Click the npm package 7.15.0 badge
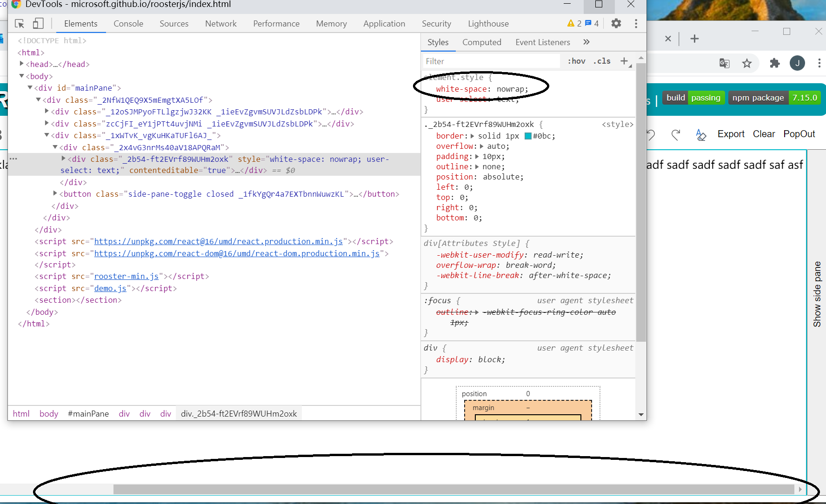 point(775,98)
